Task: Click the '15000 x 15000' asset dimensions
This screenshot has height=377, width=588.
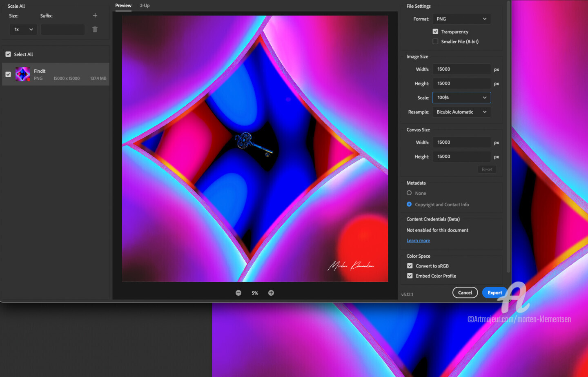Action: 67,78
